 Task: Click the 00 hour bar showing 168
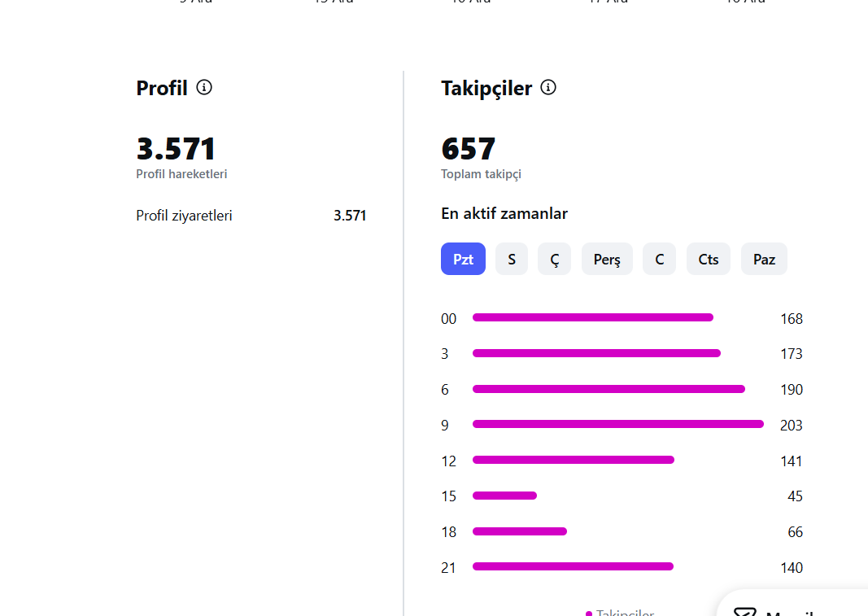(593, 317)
